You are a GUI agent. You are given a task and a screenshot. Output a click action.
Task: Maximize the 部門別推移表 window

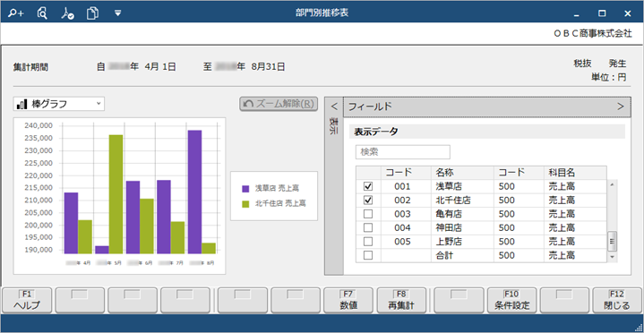(x=602, y=13)
